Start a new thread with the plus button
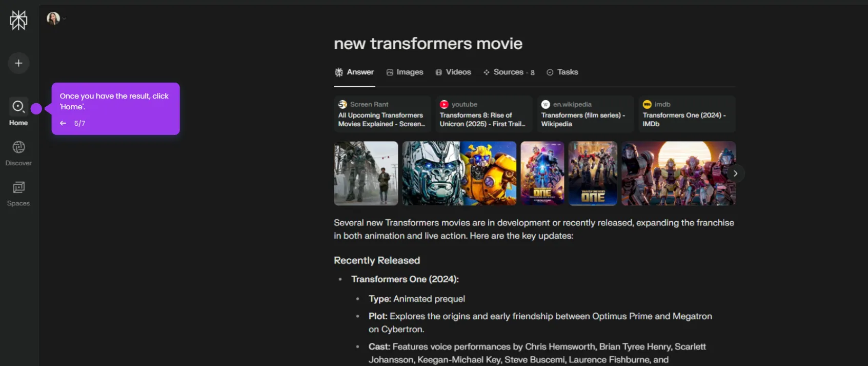The width and height of the screenshot is (868, 366). 18,63
